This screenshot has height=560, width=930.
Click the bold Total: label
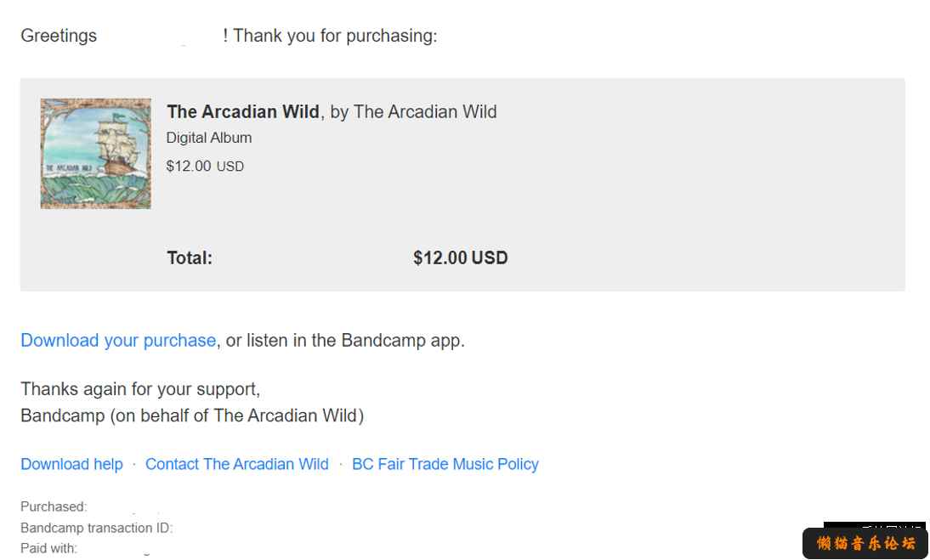190,257
